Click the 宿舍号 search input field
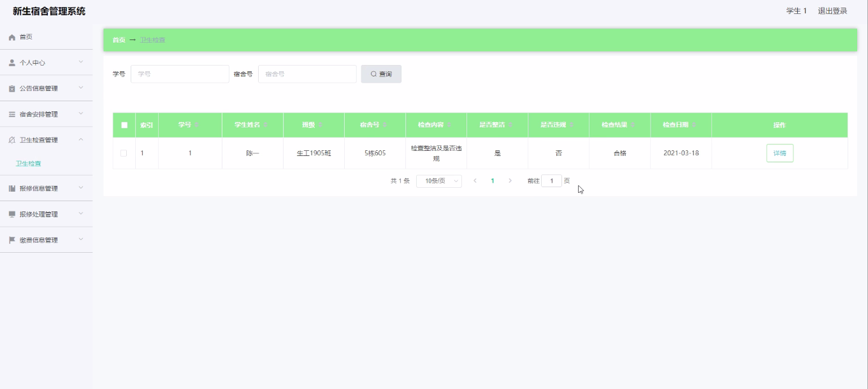 (x=307, y=74)
